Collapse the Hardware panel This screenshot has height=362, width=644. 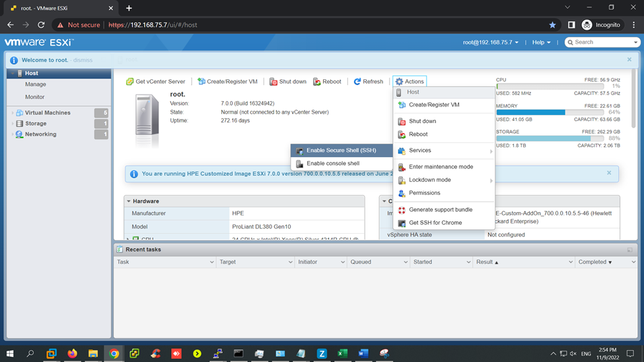pos(129,201)
